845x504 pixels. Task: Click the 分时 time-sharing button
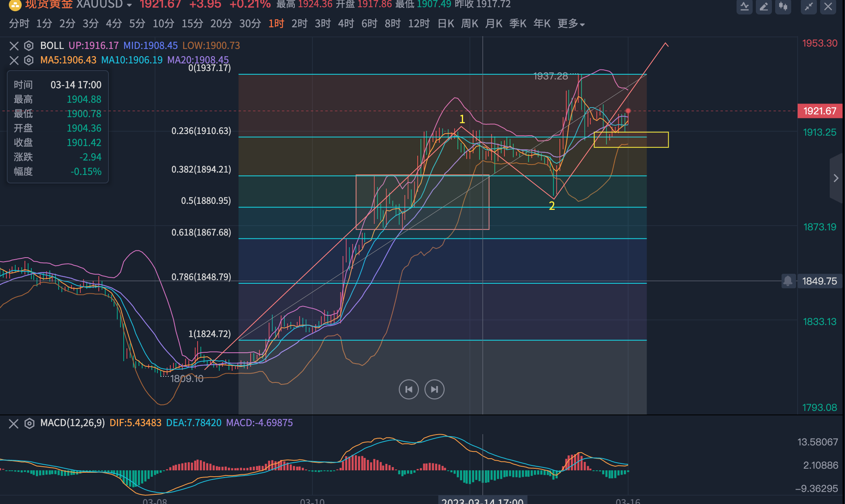19,24
